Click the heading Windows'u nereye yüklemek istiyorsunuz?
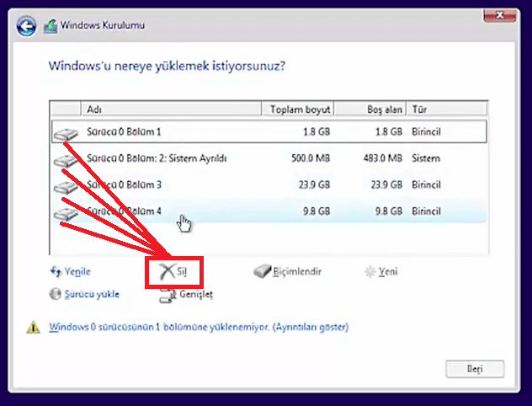This screenshot has height=406, width=532. tap(167, 66)
